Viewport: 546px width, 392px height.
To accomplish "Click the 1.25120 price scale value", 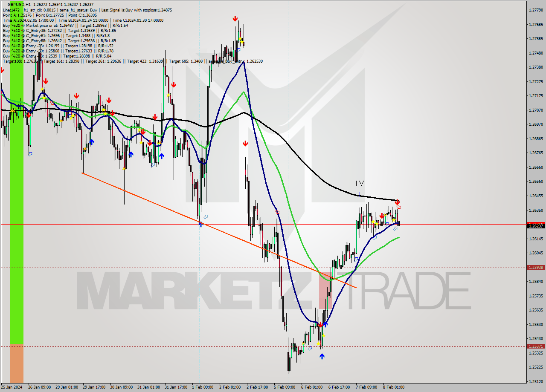I will (x=536, y=381).
